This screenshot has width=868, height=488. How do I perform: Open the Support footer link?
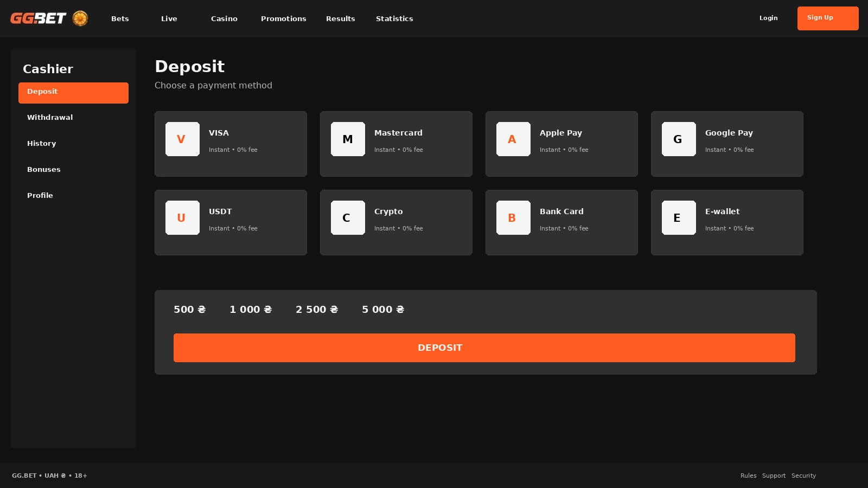point(774,476)
